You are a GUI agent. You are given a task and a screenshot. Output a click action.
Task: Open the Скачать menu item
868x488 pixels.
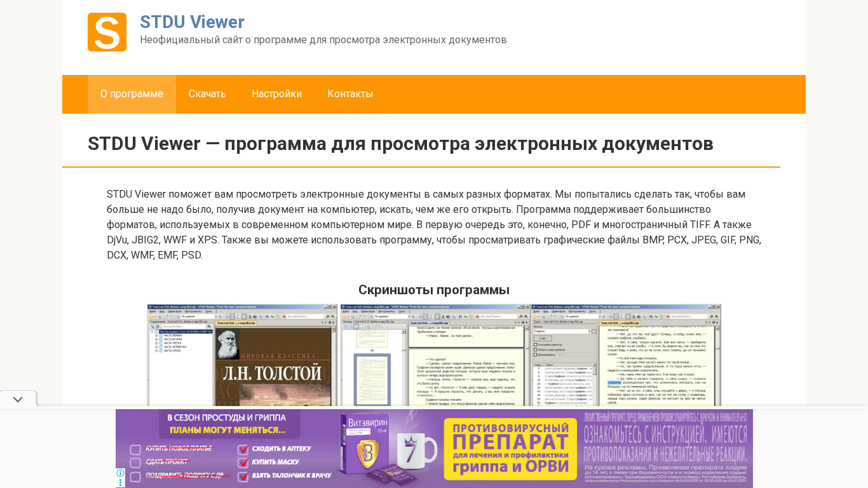[207, 94]
